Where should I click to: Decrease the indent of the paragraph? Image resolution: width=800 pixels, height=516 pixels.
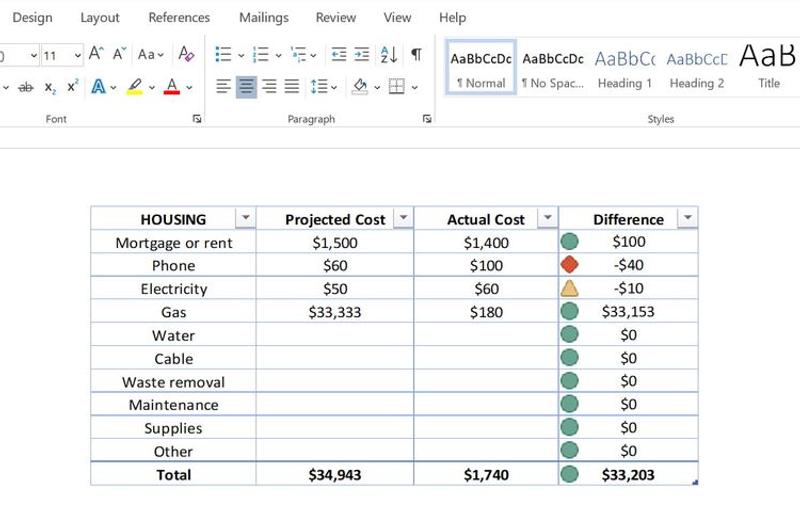(x=339, y=54)
